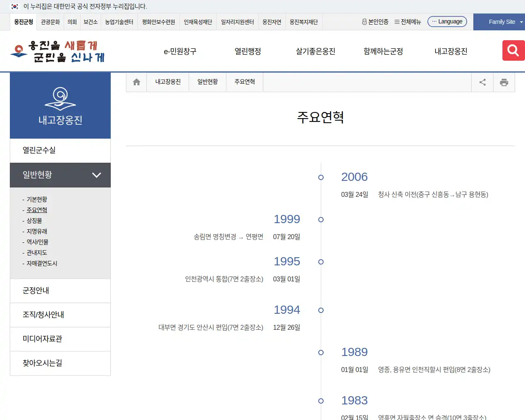525x420 pixels.
Task: Open the Family Site dropdown
Action: click(501, 22)
